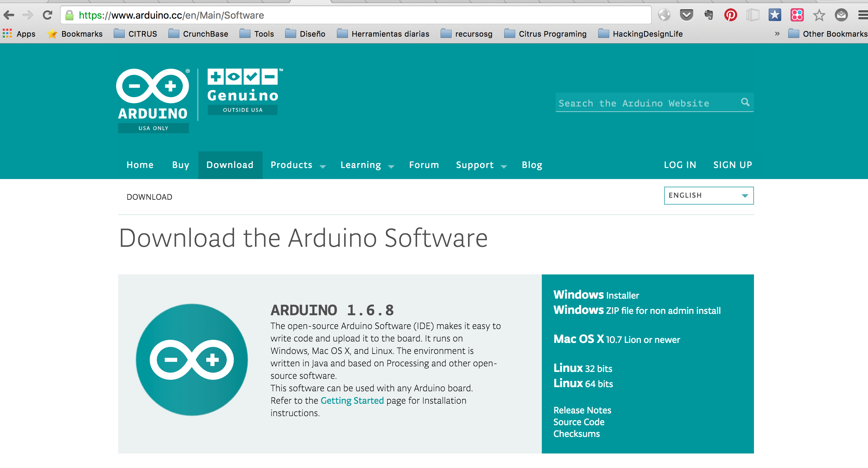
Task: Open the Forum nav item
Action: tap(424, 165)
